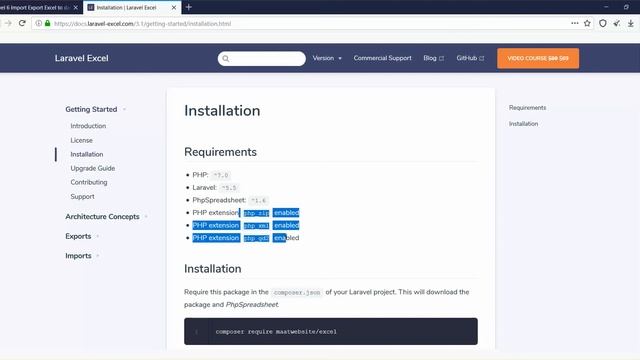
Task: Close the Installation | Laravel Excel tab
Action: (174, 7)
